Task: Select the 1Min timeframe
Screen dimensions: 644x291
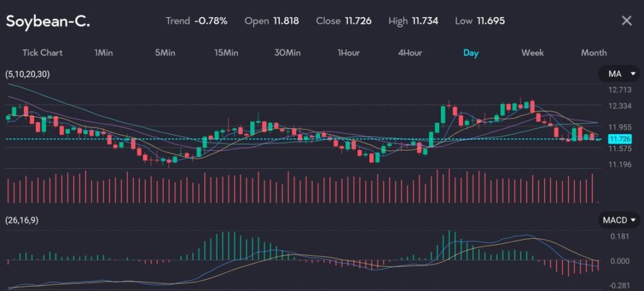Action: click(x=103, y=52)
